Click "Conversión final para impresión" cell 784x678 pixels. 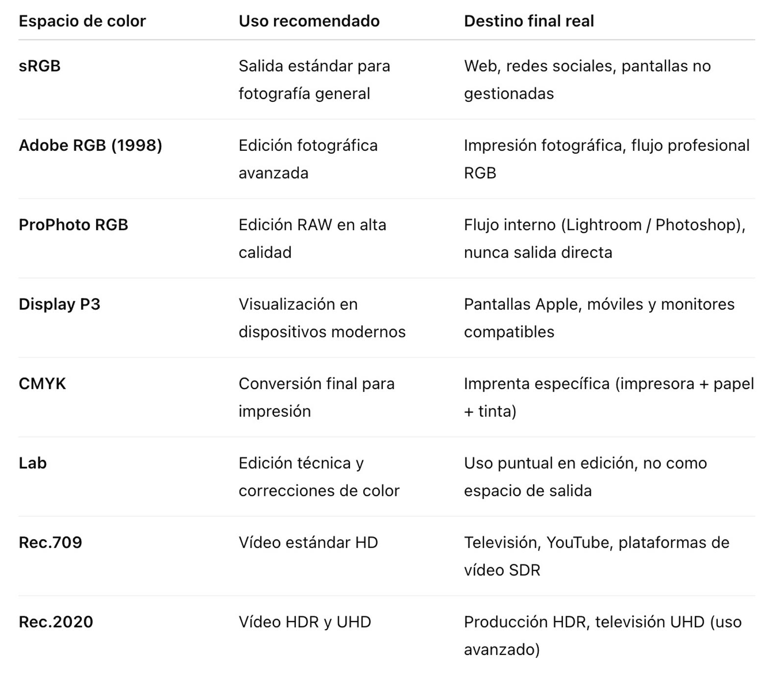point(316,397)
